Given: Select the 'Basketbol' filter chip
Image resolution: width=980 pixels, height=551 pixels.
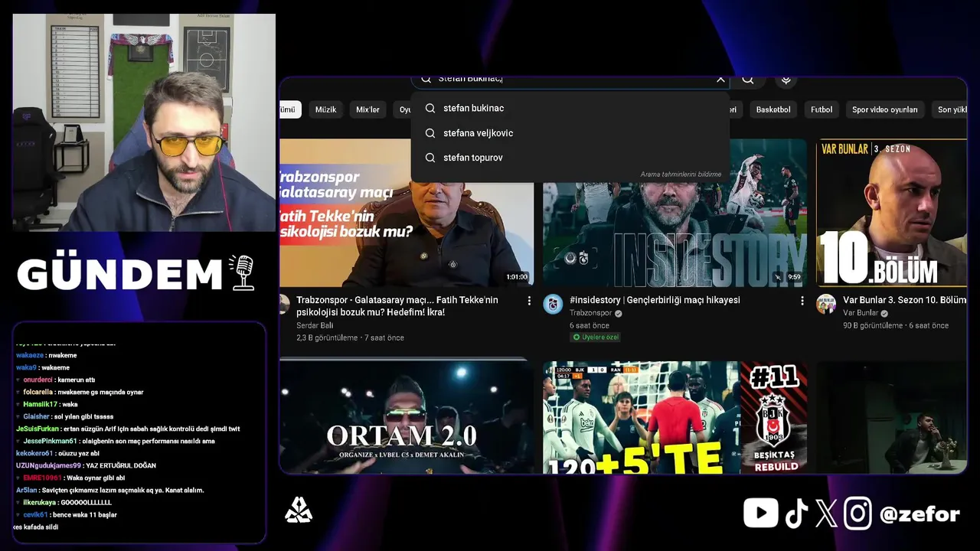Looking at the screenshot, I should [x=773, y=109].
